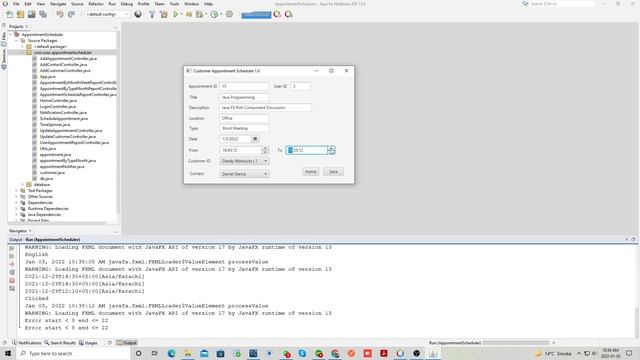Click the red stop icon in Output sidebar

tap(12, 280)
